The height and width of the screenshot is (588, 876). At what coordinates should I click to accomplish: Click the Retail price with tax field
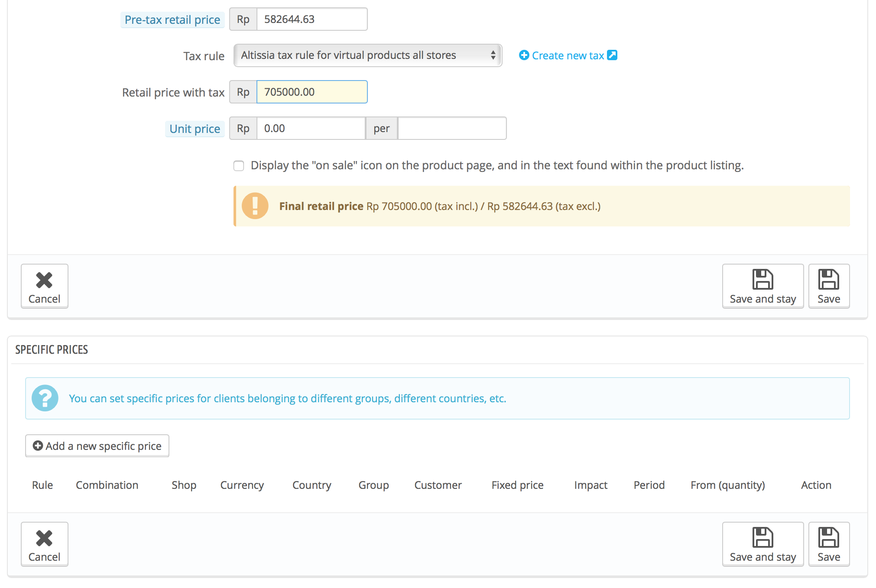pyautogui.click(x=312, y=92)
